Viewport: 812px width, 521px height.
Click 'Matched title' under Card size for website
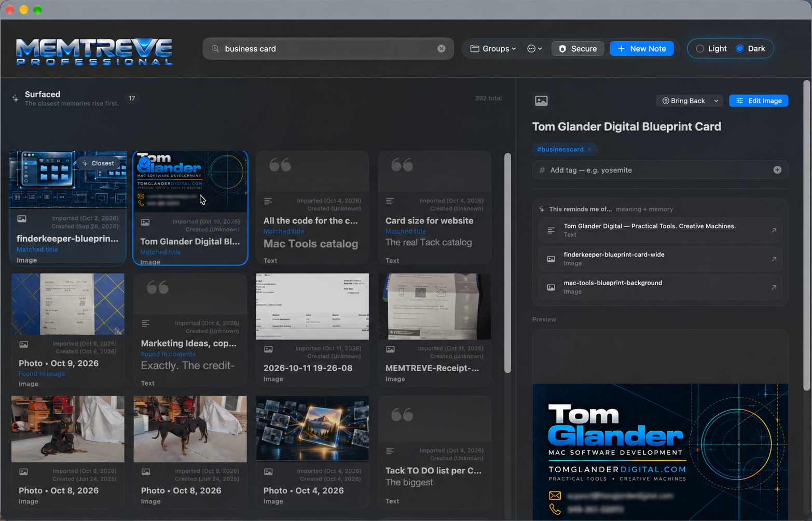click(405, 232)
